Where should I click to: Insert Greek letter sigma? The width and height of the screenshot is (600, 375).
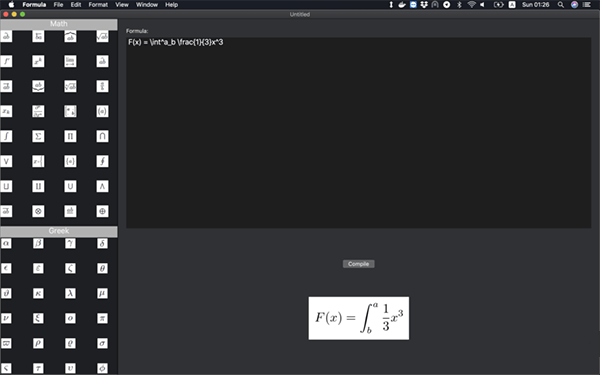point(102,343)
